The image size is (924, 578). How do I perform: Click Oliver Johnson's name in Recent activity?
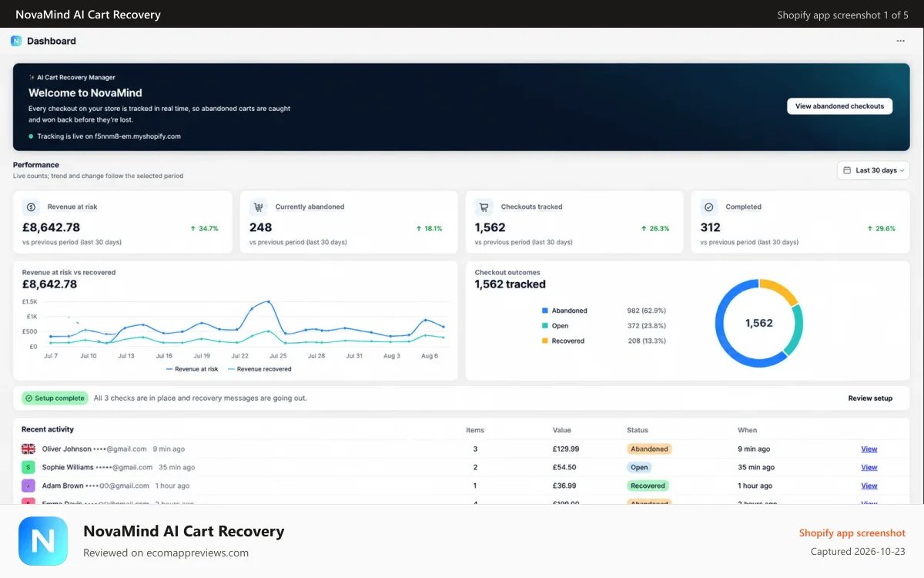click(66, 449)
